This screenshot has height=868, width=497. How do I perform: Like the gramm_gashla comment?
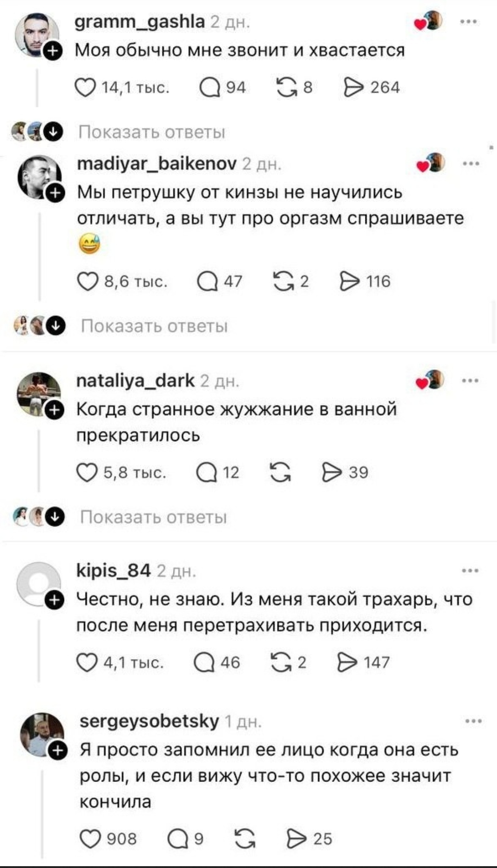click(85, 87)
